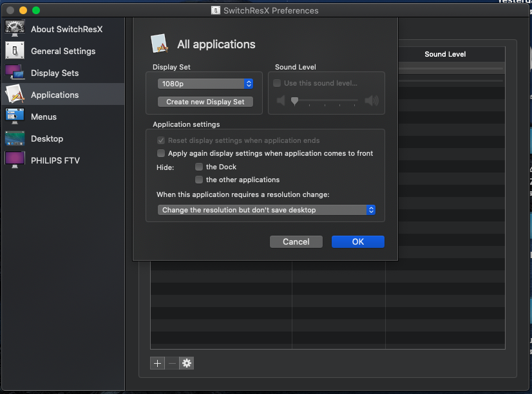This screenshot has height=394, width=532.
Task: Click the PHILIPS FTV monitor icon
Action: pyautogui.click(x=15, y=160)
